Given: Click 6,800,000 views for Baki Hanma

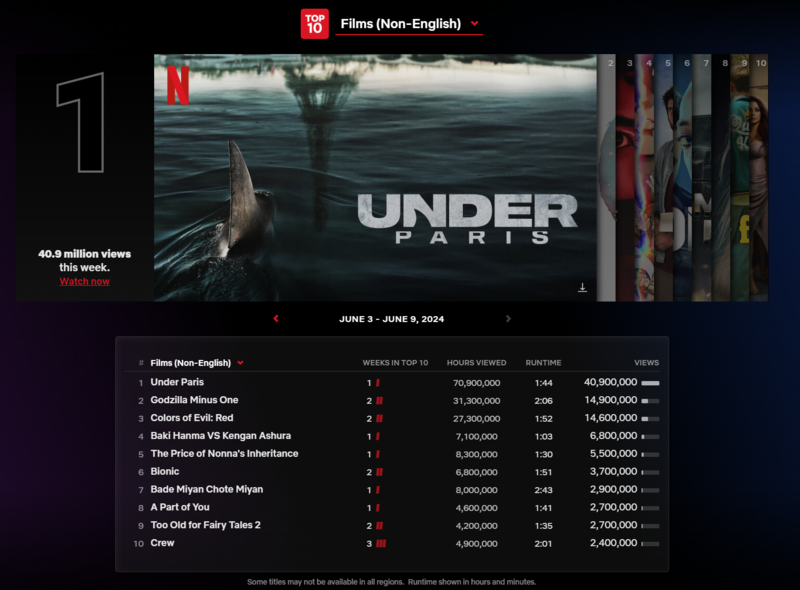Looking at the screenshot, I should click(614, 436).
